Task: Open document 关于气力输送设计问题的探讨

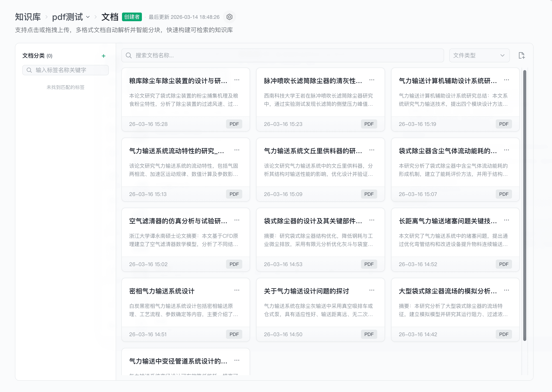Action: (x=306, y=291)
